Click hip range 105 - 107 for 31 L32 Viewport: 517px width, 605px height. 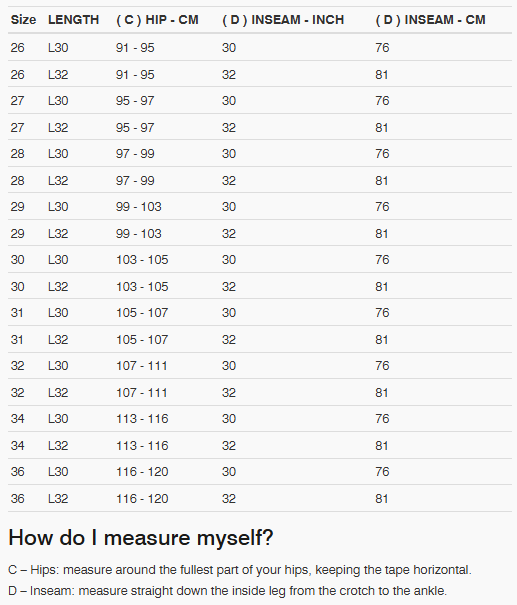142,340
